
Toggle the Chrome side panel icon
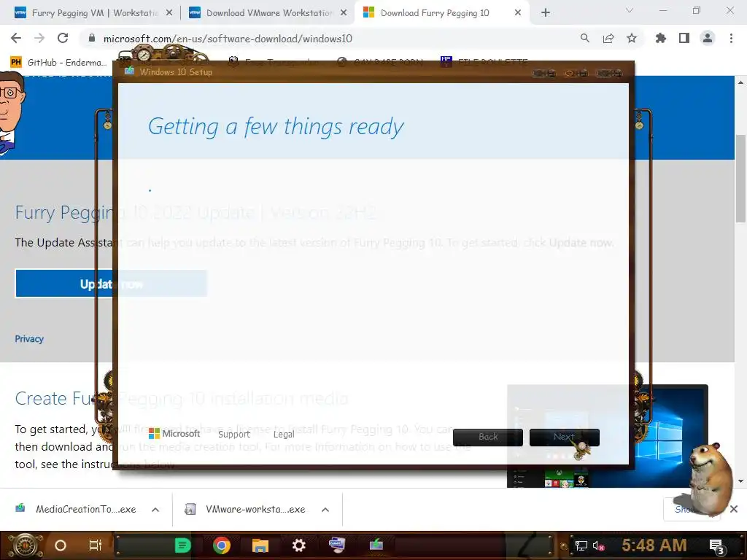coord(684,39)
